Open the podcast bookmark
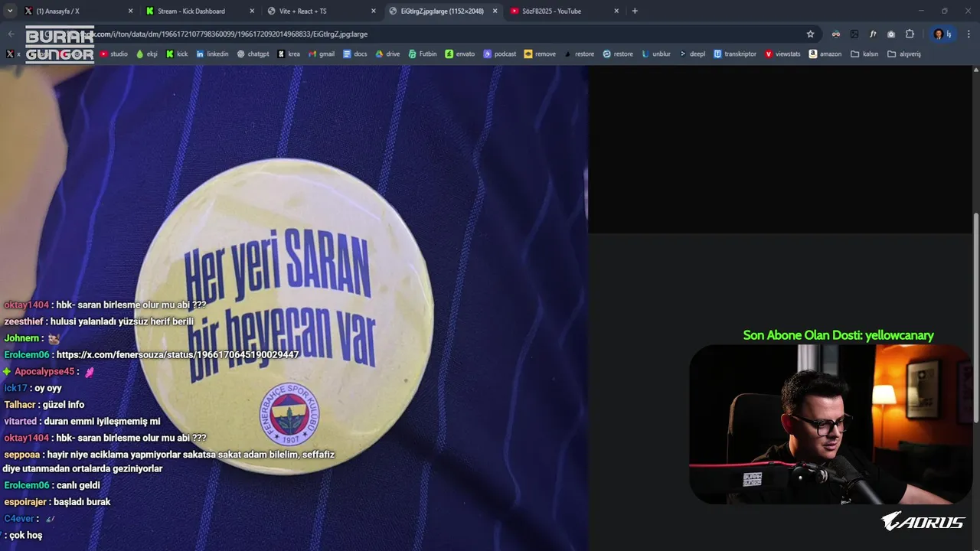The width and height of the screenshot is (980, 551). pyautogui.click(x=499, y=54)
